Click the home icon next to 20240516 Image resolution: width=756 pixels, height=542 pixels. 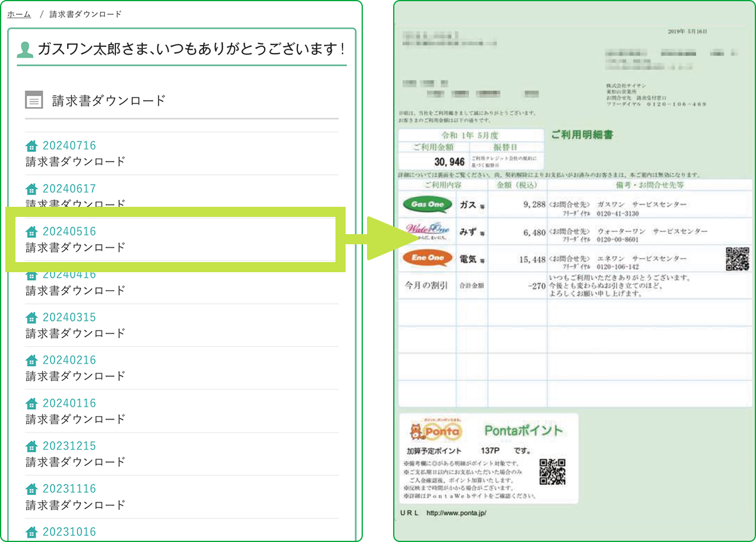[32, 232]
